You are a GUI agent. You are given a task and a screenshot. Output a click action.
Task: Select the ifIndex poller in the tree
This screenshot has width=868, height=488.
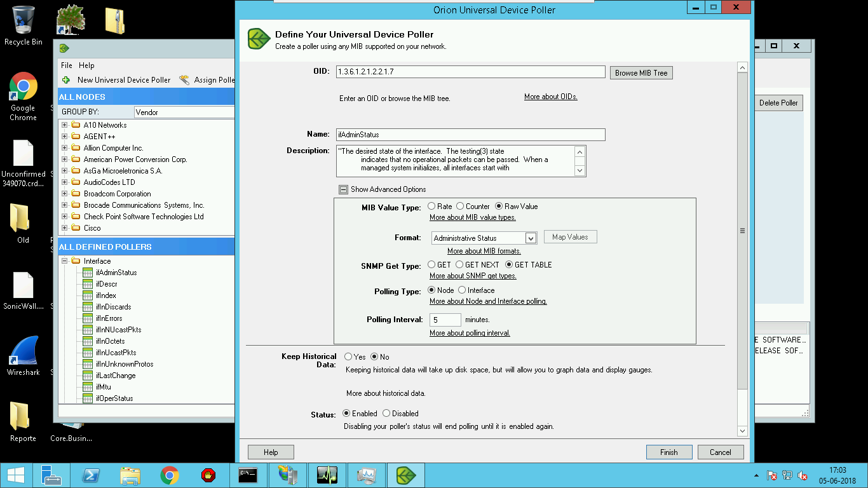point(106,295)
